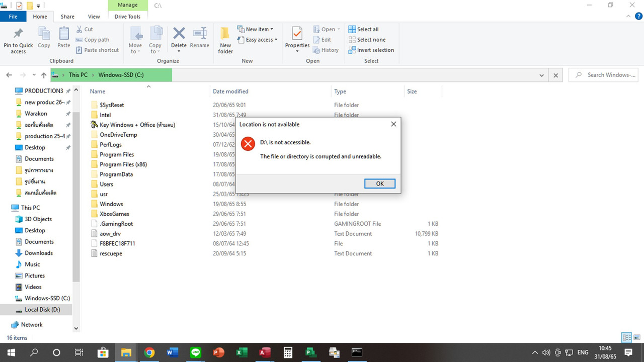Select Downloads in the navigation pane
Screen dimensions: 644x362
point(39,253)
